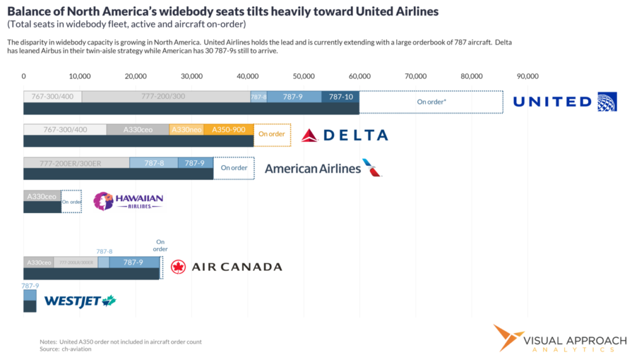Click Hawaiian's A330ceo bar segment
The height and width of the screenshot is (362, 644).
click(42, 196)
